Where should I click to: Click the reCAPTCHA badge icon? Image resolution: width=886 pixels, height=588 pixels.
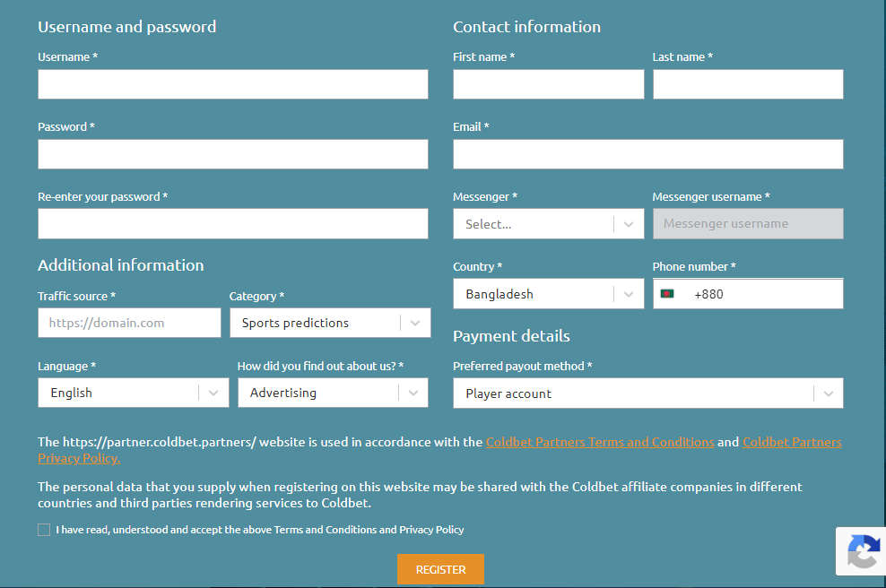(x=864, y=552)
